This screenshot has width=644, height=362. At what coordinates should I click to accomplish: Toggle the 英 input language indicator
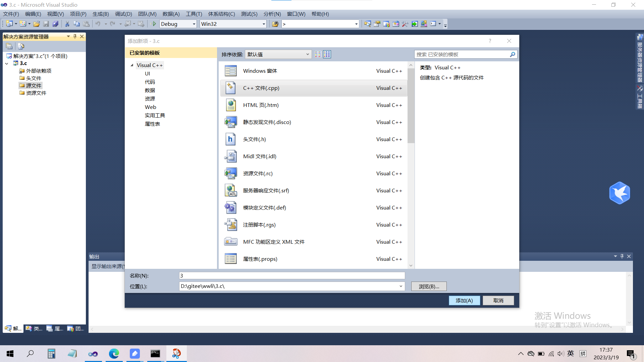coord(571,353)
